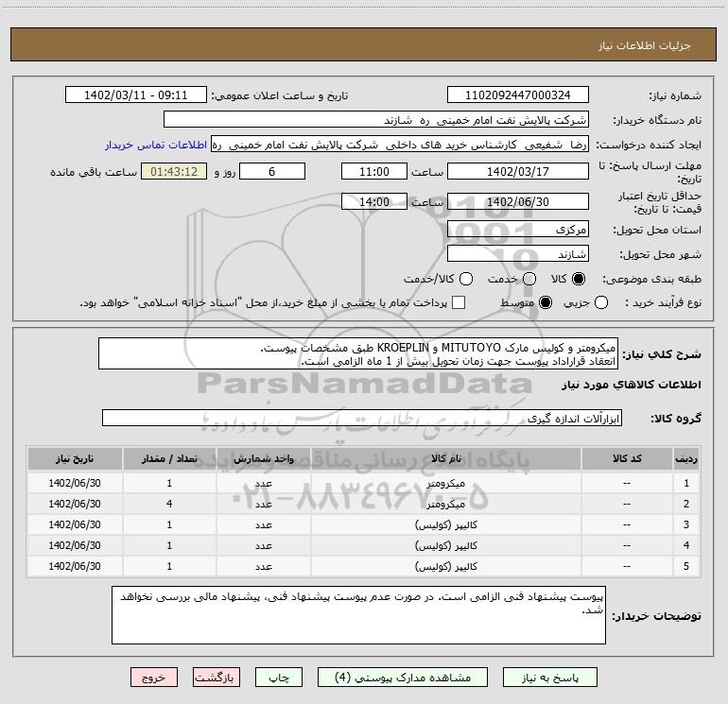
Task: Click the نام کالا column header
Action: click(x=445, y=458)
